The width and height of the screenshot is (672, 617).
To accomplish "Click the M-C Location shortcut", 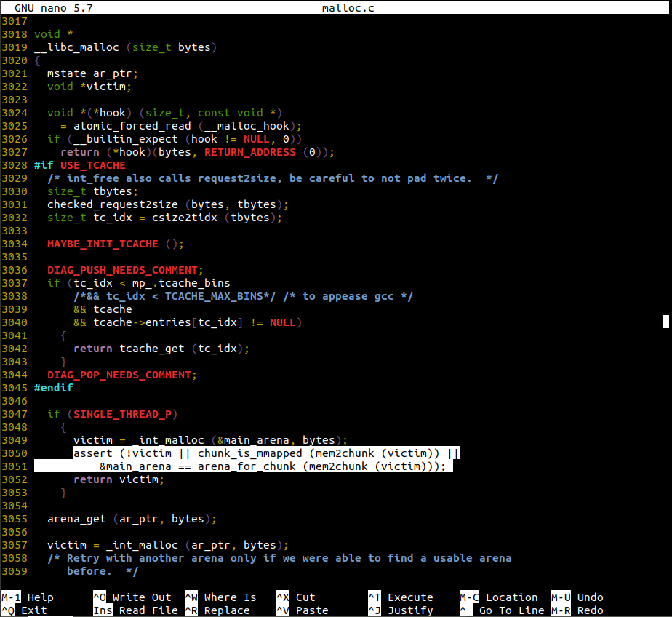I will pos(499,597).
